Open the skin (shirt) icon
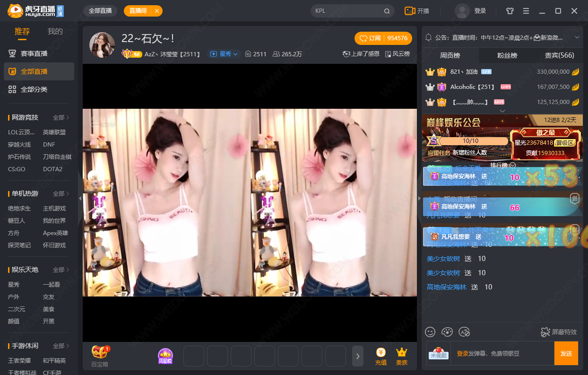 pos(510,11)
